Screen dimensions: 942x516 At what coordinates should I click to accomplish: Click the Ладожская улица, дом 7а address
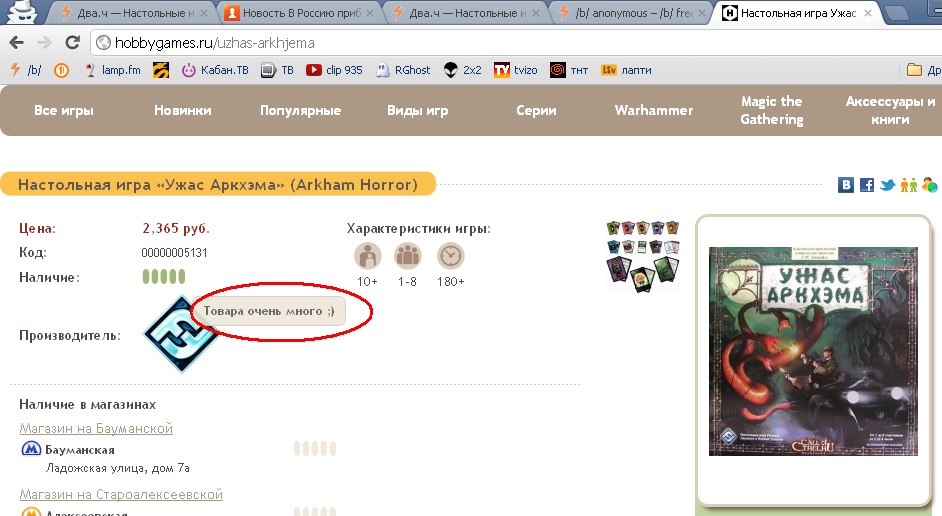118,468
